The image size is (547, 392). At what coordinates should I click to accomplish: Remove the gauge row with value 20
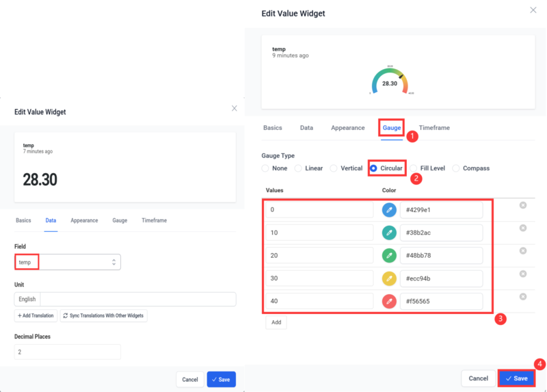522,250
